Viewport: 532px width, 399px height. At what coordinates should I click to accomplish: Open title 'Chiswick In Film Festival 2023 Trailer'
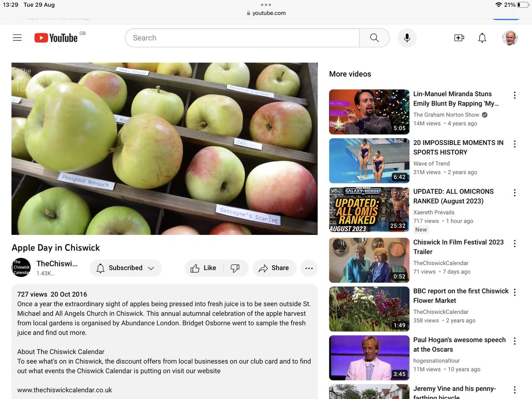[458, 247]
